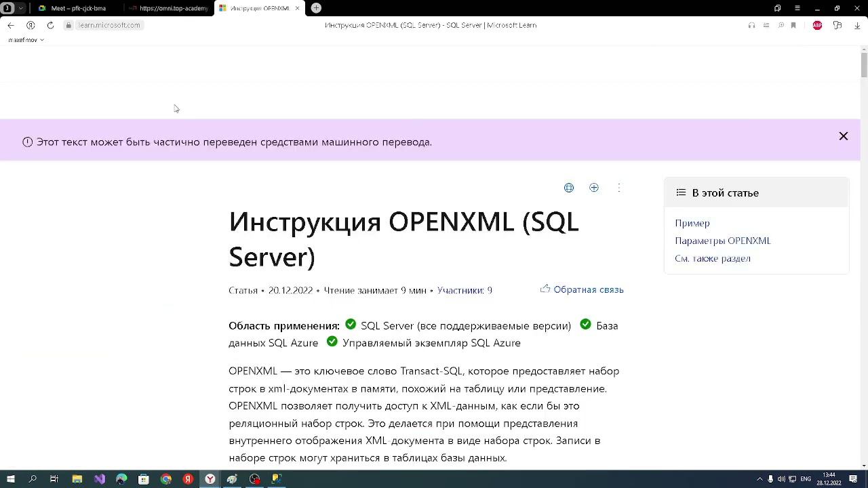This screenshot has height=488, width=868.
Task: Open Microsoft Store from the taskbar
Action: click(144, 479)
